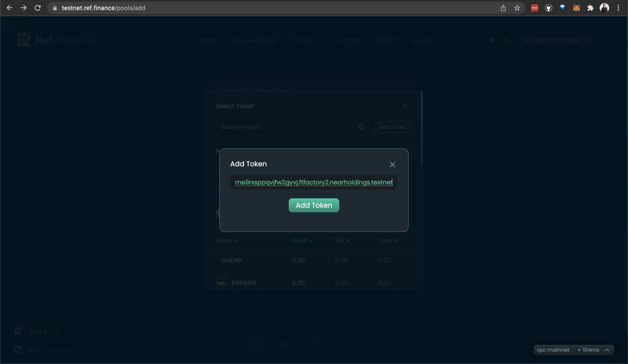The width and height of the screenshot is (628, 364).
Task: Click the address bar URL
Action: 103,8
